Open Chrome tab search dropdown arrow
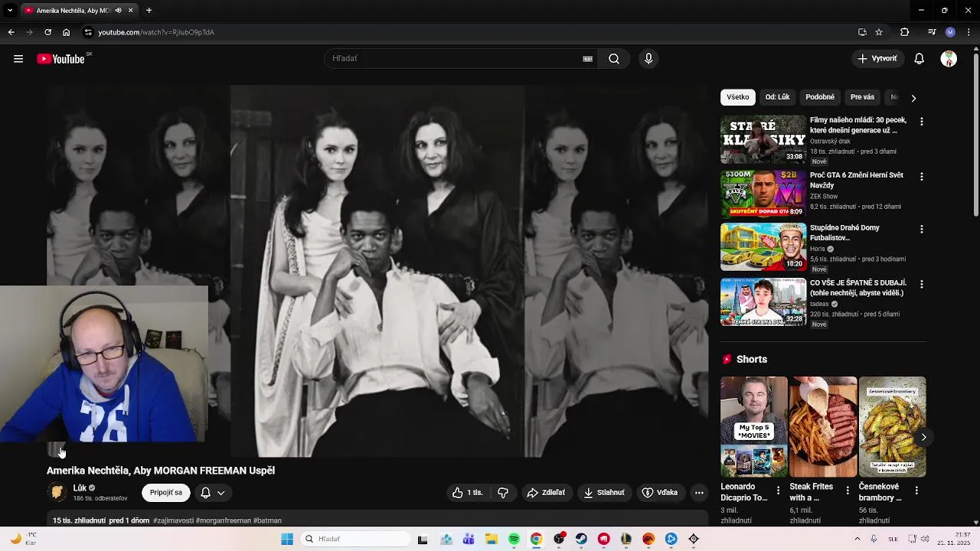Viewport: 980px width, 551px height. 10,11
